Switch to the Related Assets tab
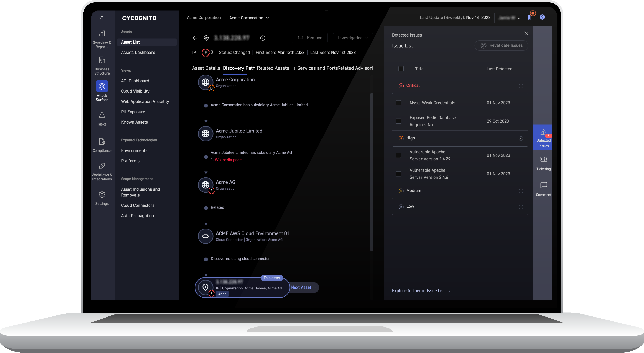The height and width of the screenshot is (353, 644). [x=273, y=68]
